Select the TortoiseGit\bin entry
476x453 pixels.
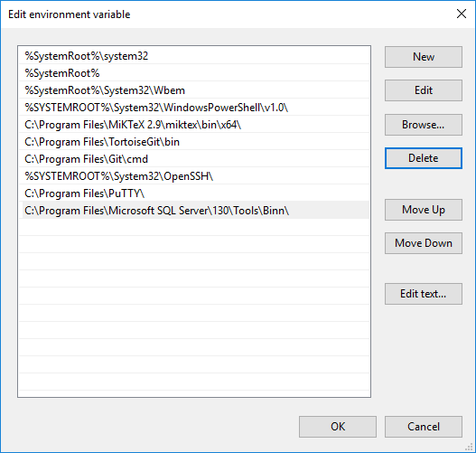pyautogui.click(x=194, y=142)
